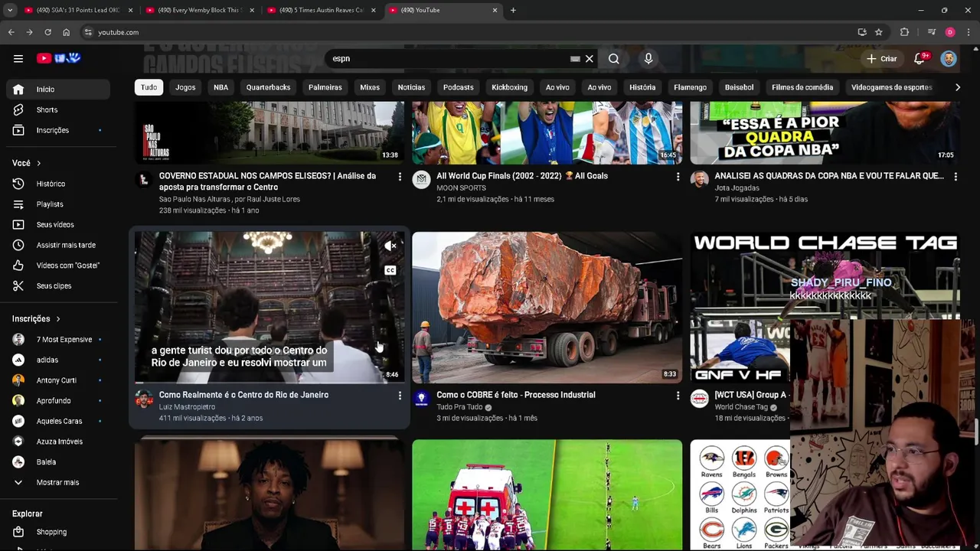Expand Mostrar mais subscriptions
Image resolution: width=980 pixels, height=551 pixels.
(59, 482)
